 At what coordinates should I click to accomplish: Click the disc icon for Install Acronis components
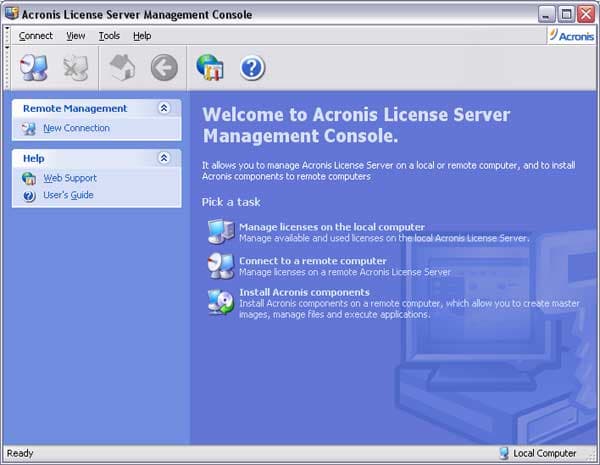[x=221, y=302]
